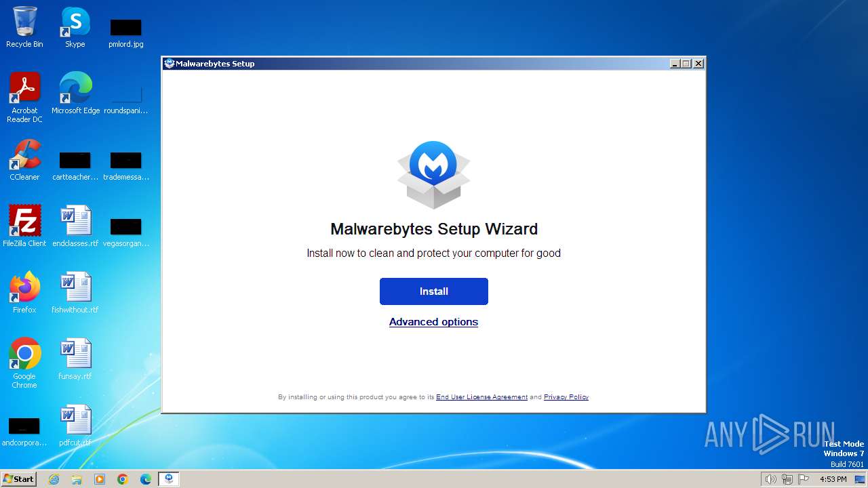Launch Internet Explorer from the taskbar

(x=54, y=479)
